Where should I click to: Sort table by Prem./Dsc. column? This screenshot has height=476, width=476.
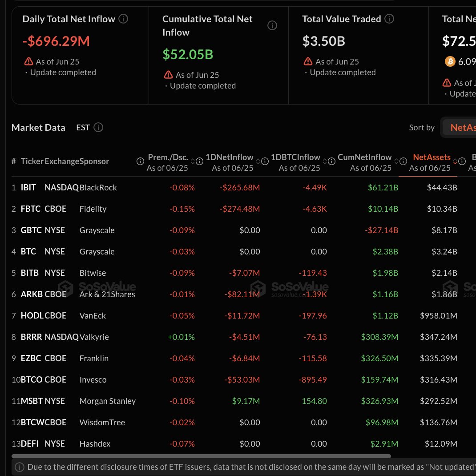coord(193,161)
